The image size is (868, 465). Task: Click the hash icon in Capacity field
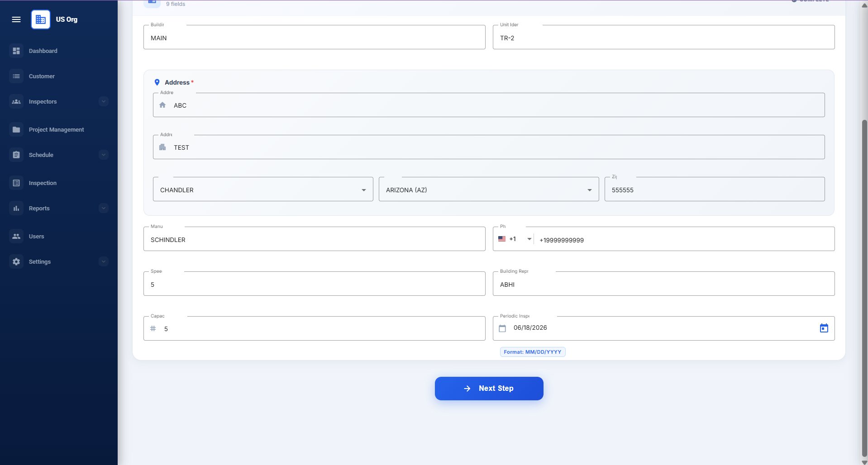point(153,328)
